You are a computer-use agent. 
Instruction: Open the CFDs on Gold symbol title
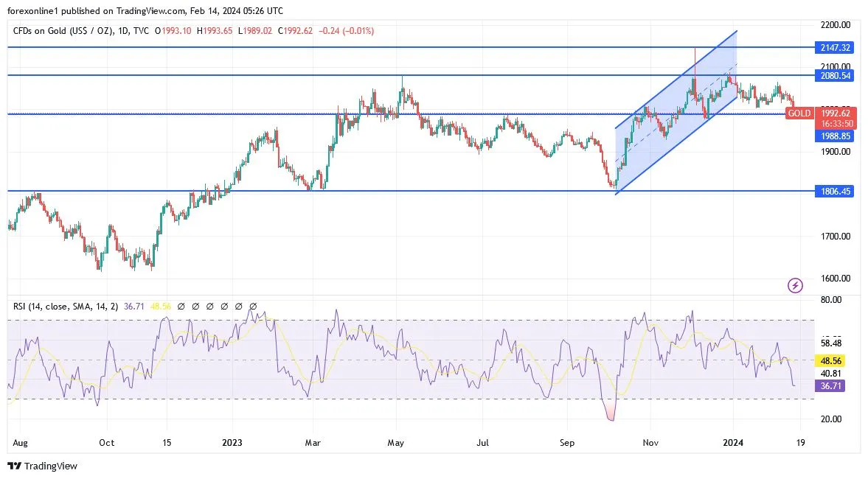63,31
